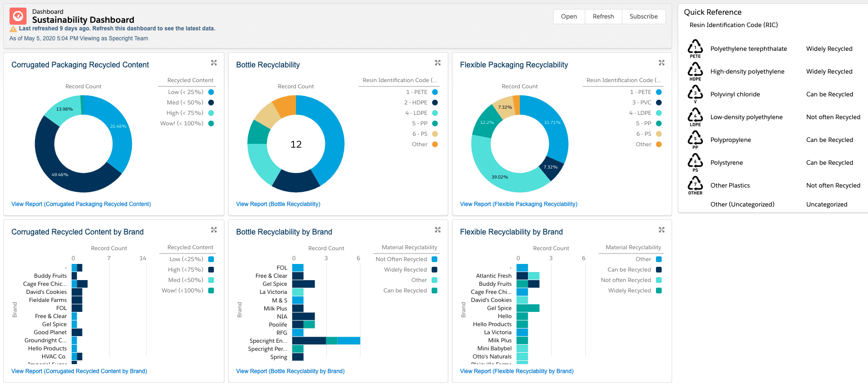
Task: Click Other swatch in Bottle Recyclability legend
Action: (435, 144)
